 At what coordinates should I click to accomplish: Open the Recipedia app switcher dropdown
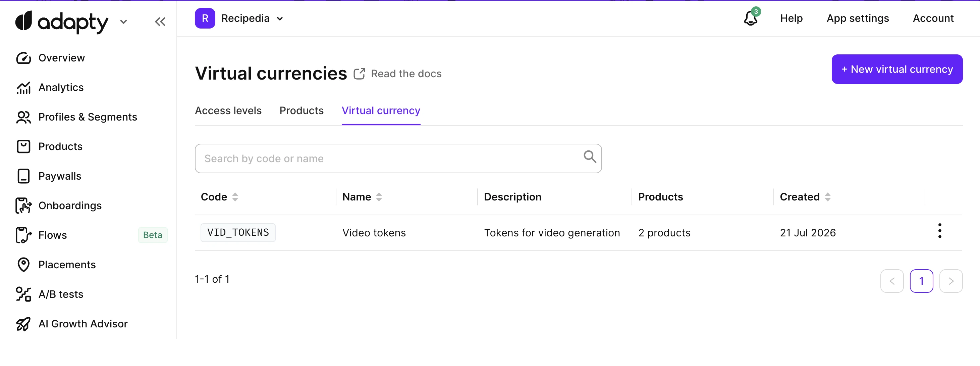click(280, 19)
